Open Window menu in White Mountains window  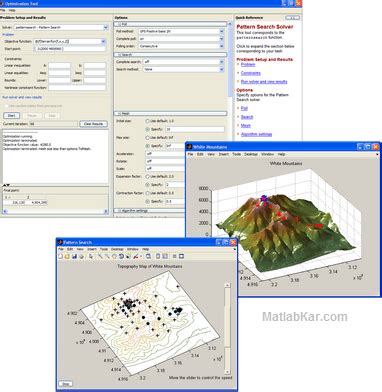click(267, 154)
